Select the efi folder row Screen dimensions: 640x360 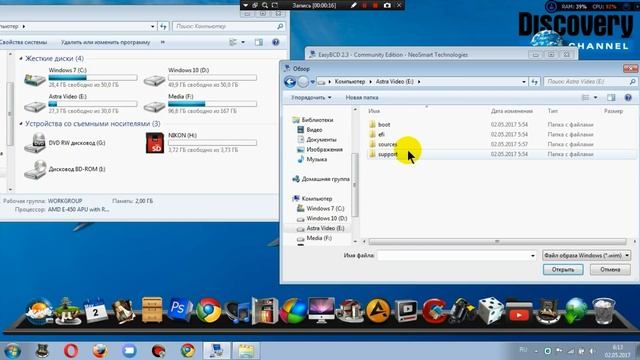coord(501,134)
